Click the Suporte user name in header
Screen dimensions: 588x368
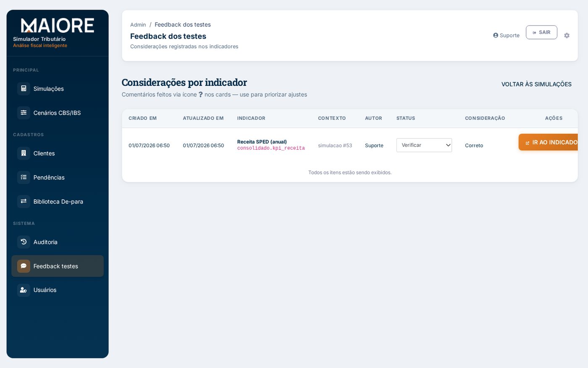(x=509, y=35)
